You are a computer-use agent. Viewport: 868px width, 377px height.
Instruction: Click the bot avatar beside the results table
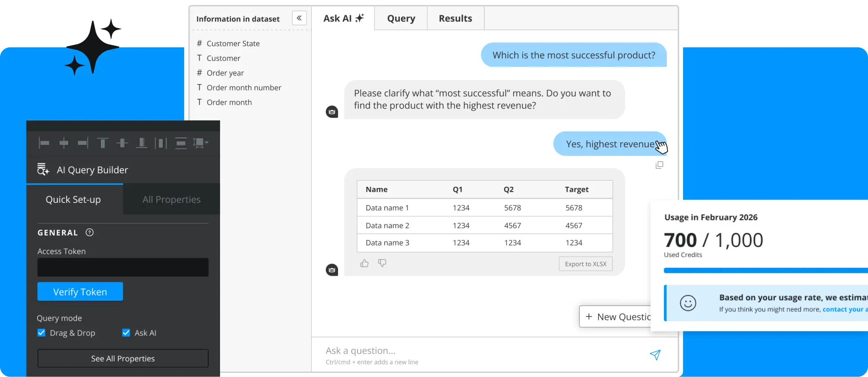click(332, 270)
